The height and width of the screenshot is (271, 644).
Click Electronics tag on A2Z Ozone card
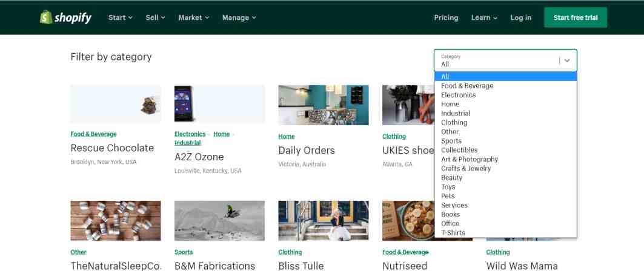pyautogui.click(x=190, y=134)
